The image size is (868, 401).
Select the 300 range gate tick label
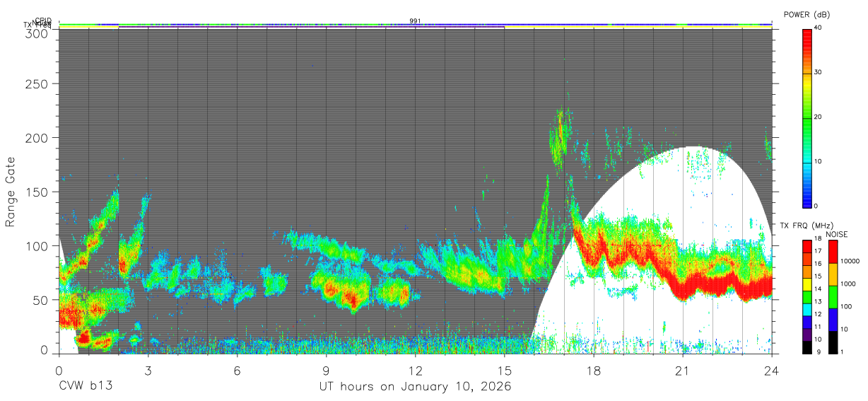pyautogui.click(x=38, y=33)
